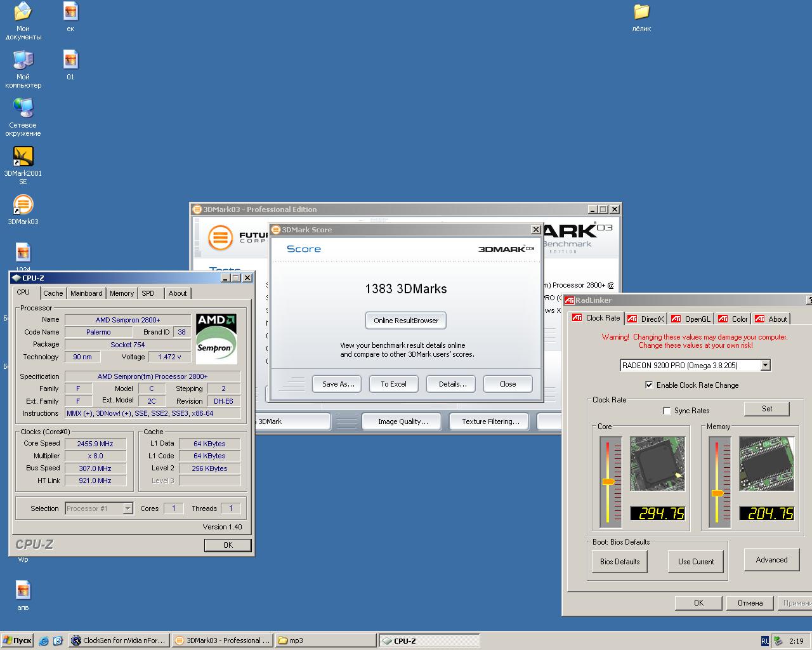
Task: Click the CPU-Z title bar icon
Action: [16, 278]
